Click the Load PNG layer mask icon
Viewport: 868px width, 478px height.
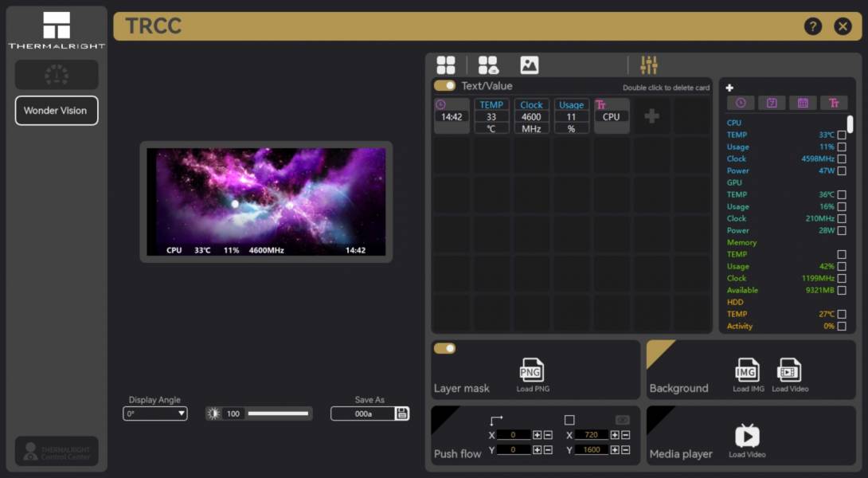(x=531, y=370)
